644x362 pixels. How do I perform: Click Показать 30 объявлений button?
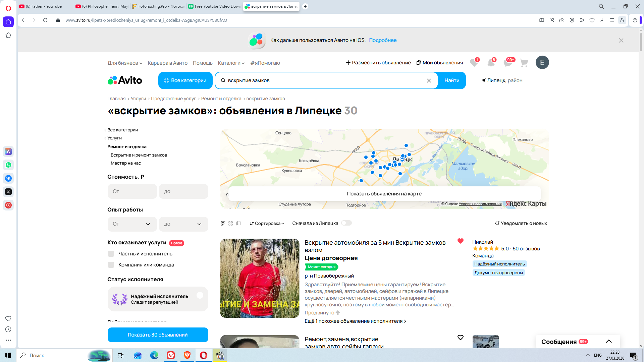[x=158, y=335]
